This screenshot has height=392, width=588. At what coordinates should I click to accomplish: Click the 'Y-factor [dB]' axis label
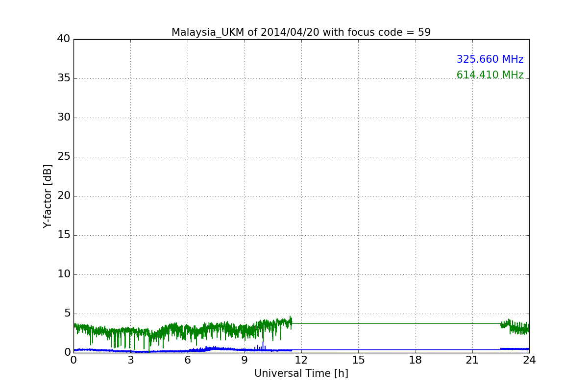coord(48,196)
